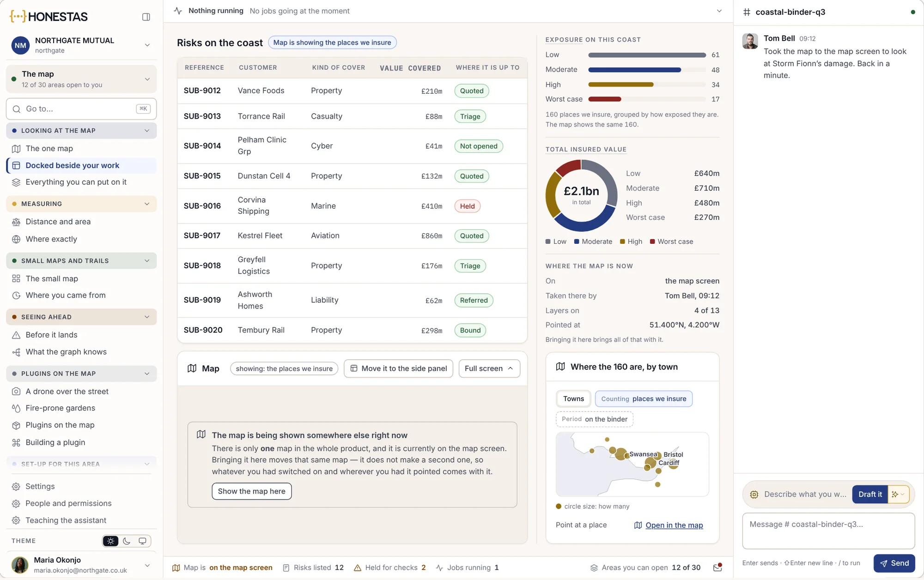The height and width of the screenshot is (580, 924).
Task: Open The map areas dropdown
Action: (x=81, y=79)
